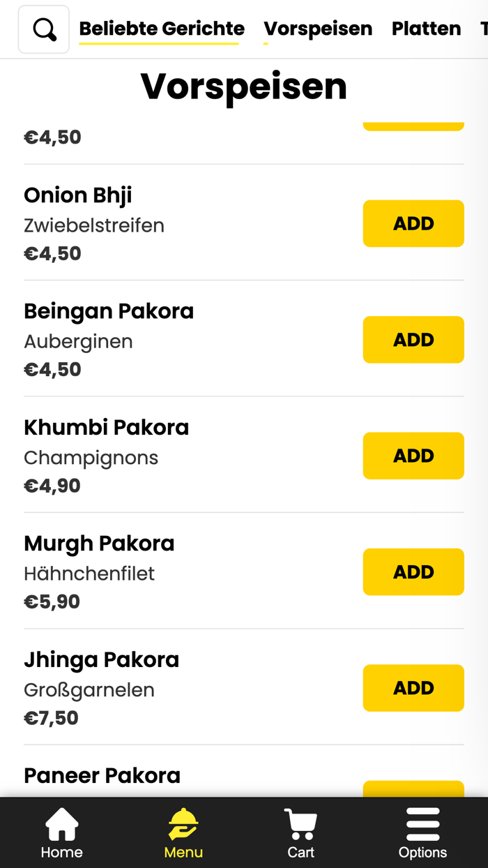Viewport: 488px width, 868px height.
Task: Add Murgh Pakora to cart
Action: coord(413,572)
